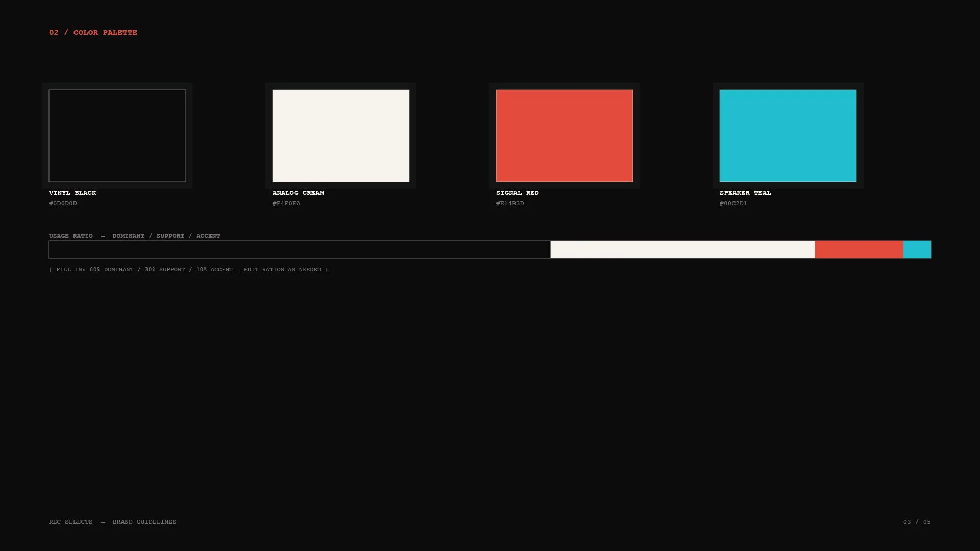Click the '#E14B3D' hex code
This screenshot has height=551, width=980.
click(510, 203)
